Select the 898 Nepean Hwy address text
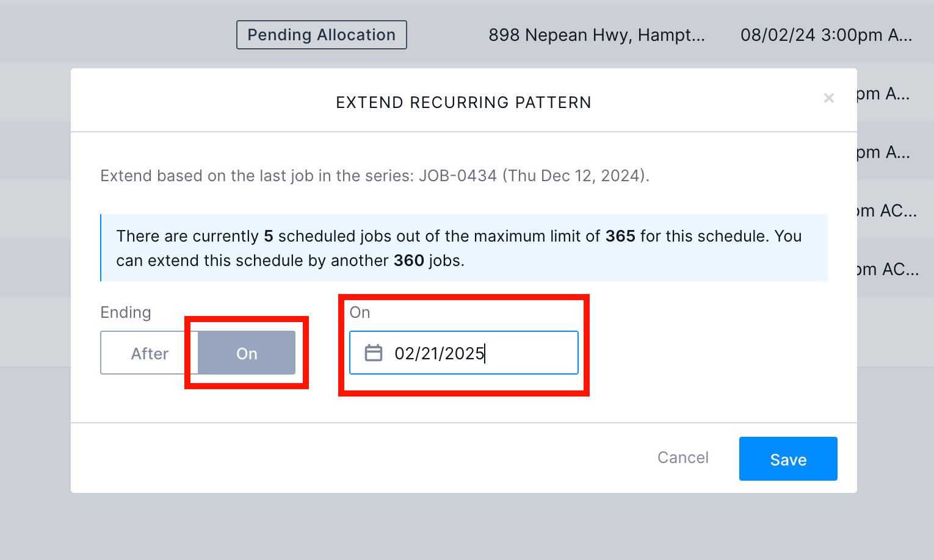 point(596,35)
